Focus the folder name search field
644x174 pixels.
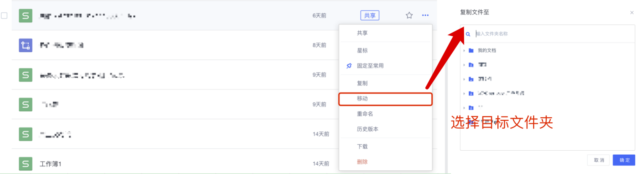552,34
